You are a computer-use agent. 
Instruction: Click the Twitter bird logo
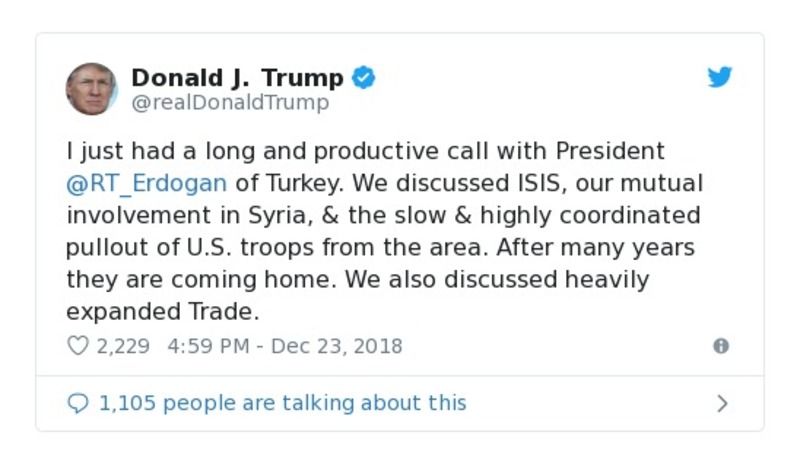coord(720,78)
